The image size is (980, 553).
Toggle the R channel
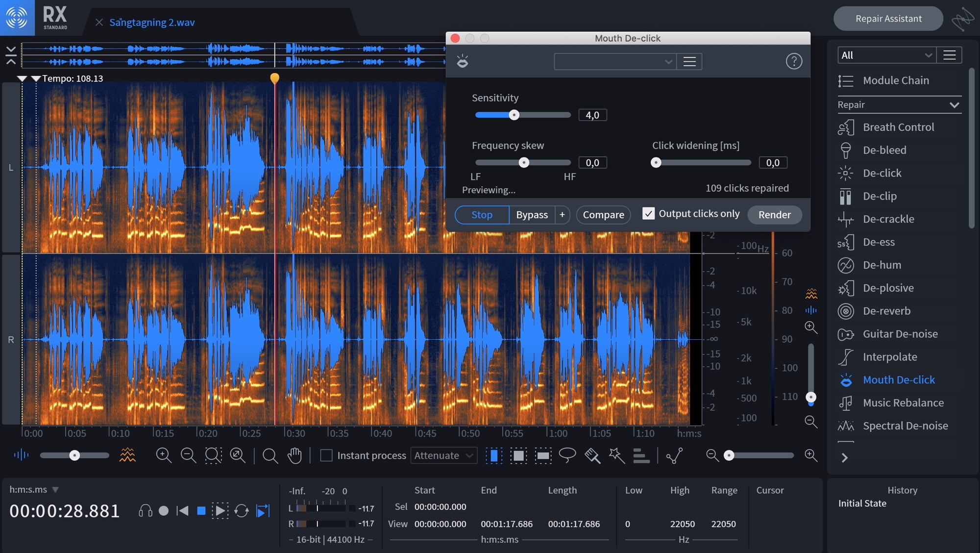(x=11, y=340)
